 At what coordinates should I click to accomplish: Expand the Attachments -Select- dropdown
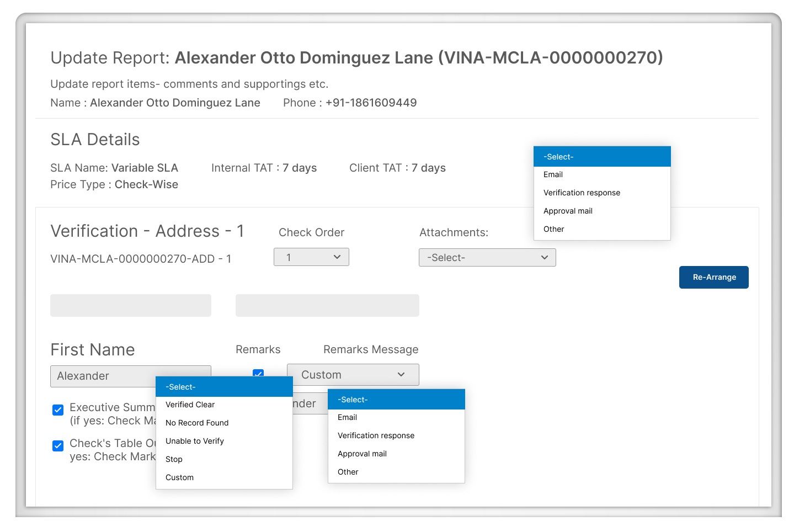(x=487, y=258)
